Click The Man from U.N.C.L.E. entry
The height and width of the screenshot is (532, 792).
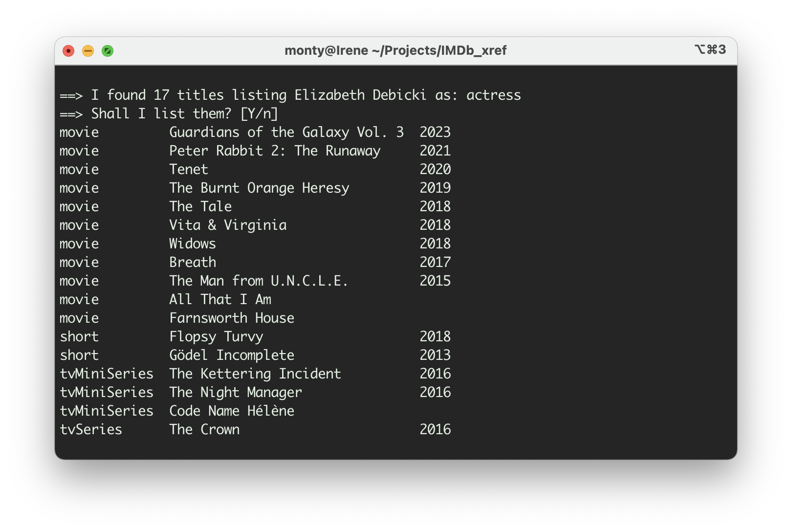pos(259,281)
